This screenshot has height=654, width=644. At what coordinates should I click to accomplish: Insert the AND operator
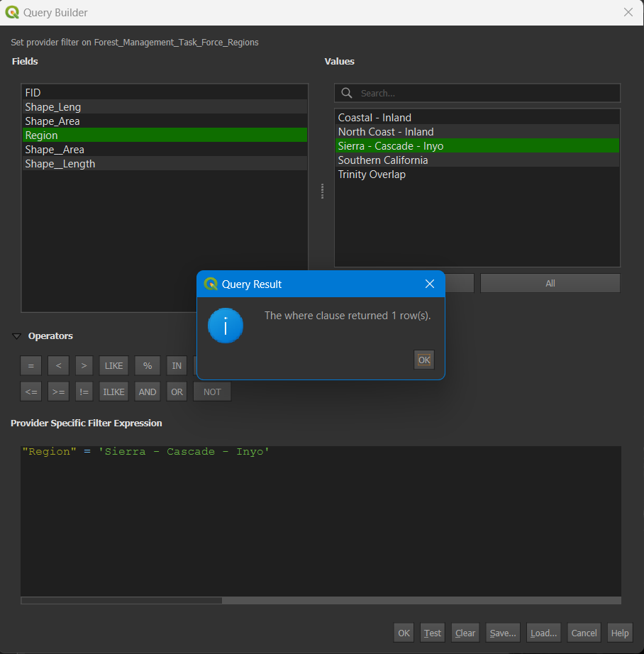[147, 391]
